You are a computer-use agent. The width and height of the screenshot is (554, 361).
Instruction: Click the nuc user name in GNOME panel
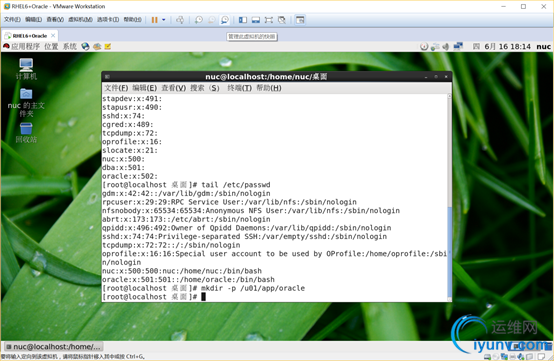pos(543,46)
